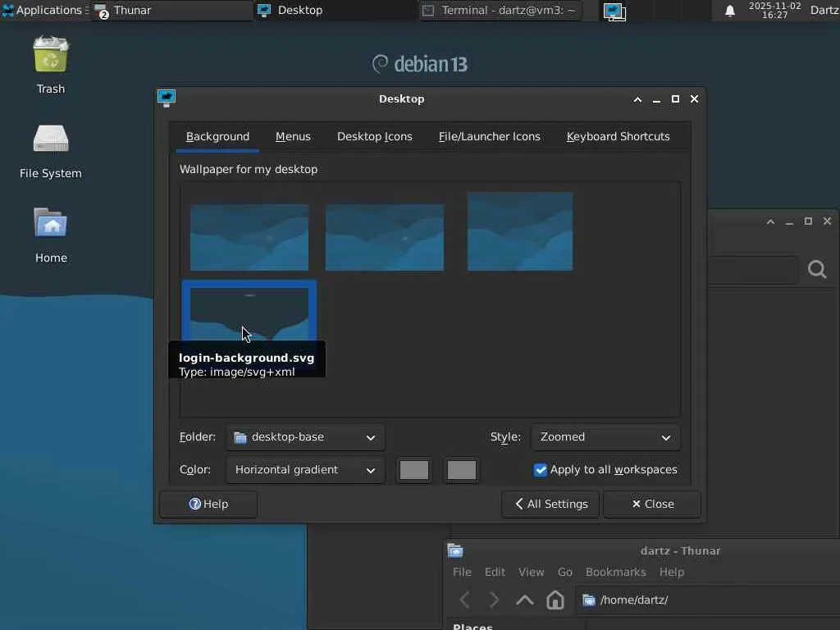Switch to Terminal taskbar button
The width and height of the screenshot is (840, 630).
(x=501, y=10)
